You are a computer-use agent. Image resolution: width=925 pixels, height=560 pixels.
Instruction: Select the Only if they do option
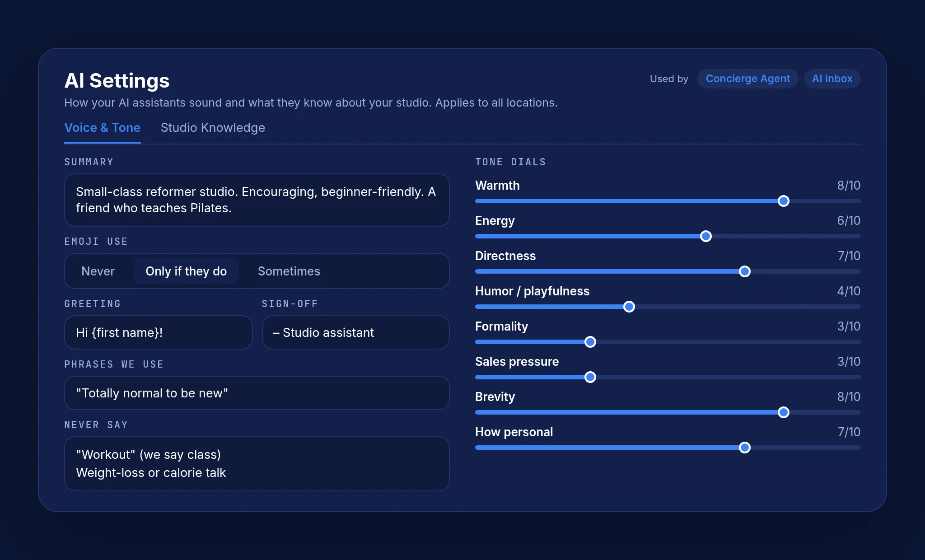pos(186,271)
